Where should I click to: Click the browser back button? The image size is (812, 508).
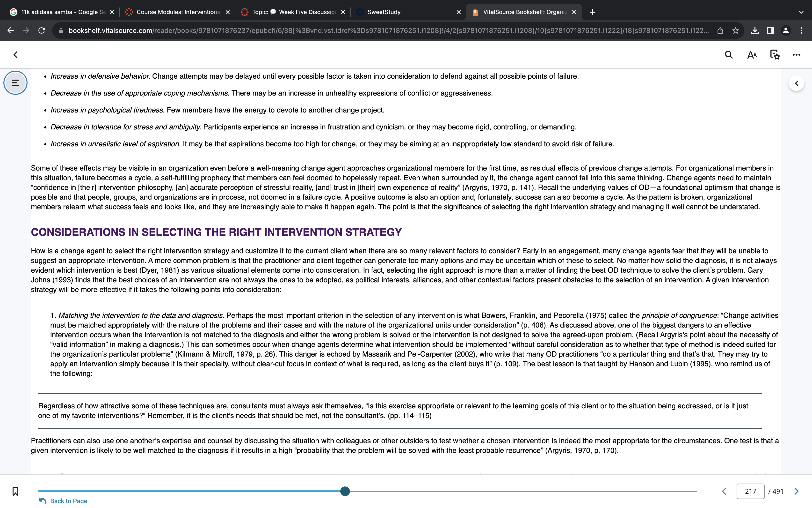10,30
